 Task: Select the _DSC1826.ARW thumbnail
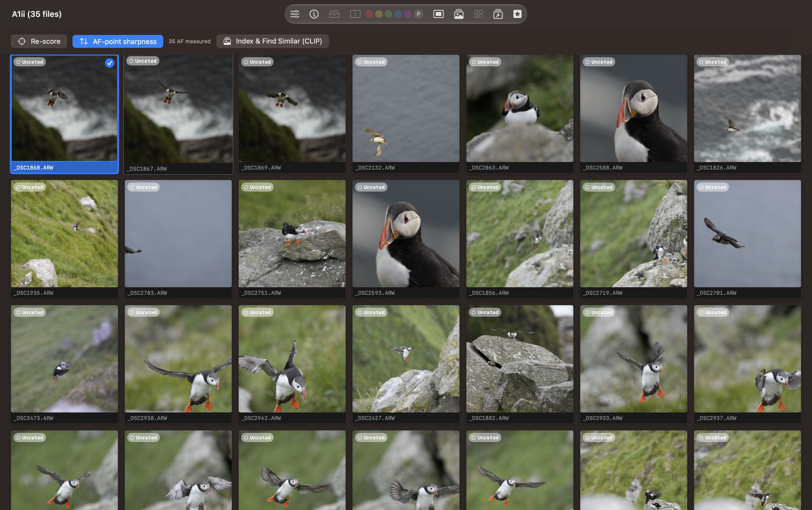point(747,109)
